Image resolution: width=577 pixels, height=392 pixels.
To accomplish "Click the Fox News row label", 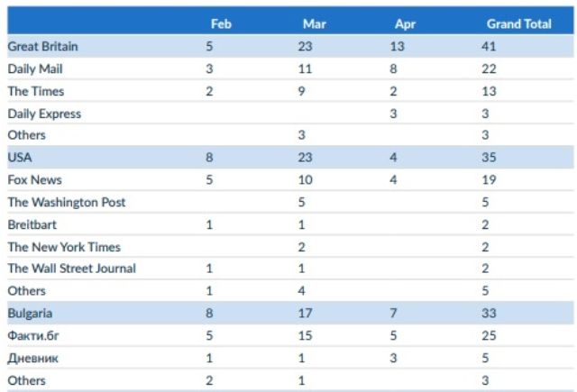I will click(x=34, y=180).
